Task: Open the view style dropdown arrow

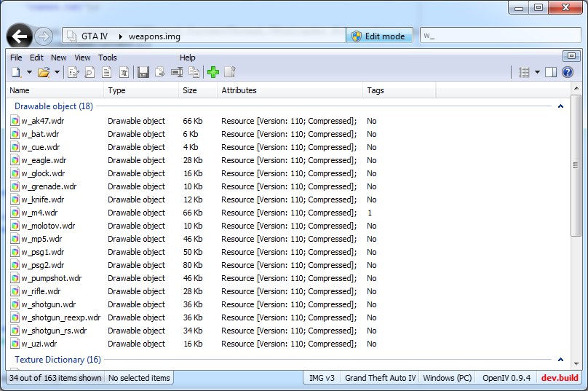Action: click(x=537, y=72)
